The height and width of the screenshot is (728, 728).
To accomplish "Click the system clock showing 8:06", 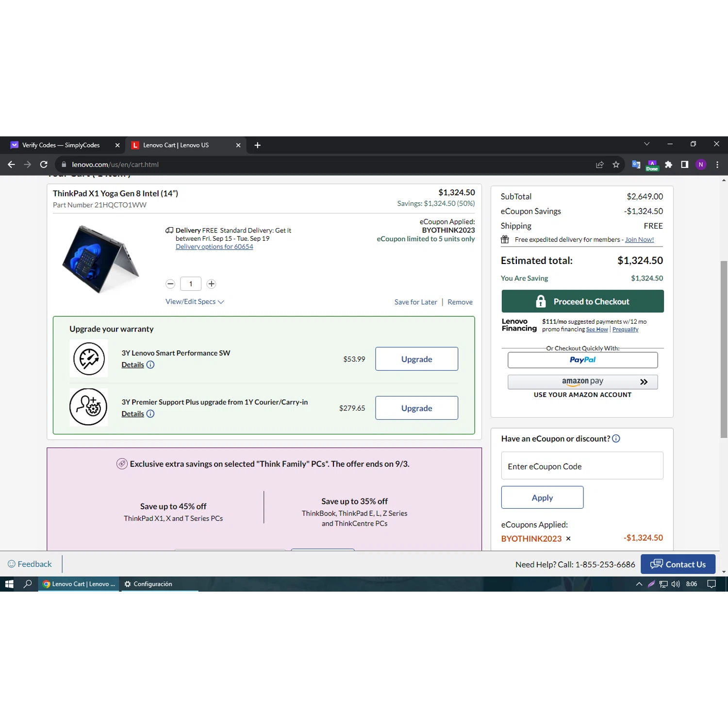I will click(x=692, y=584).
